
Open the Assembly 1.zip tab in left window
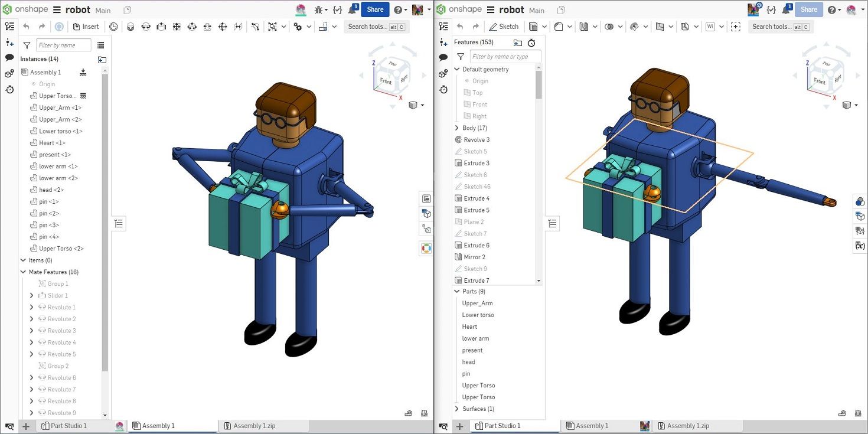point(254,426)
